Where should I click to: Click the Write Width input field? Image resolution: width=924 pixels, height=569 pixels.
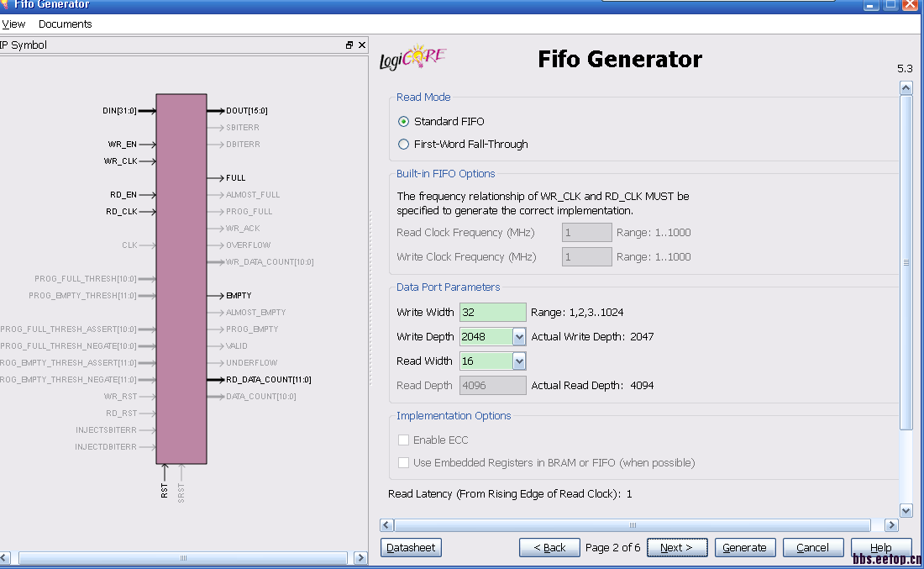(492, 313)
